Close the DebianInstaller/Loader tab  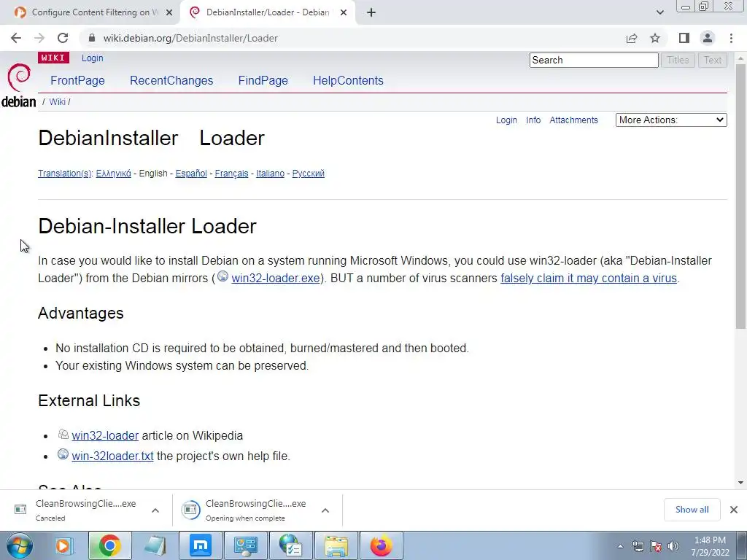tap(344, 12)
